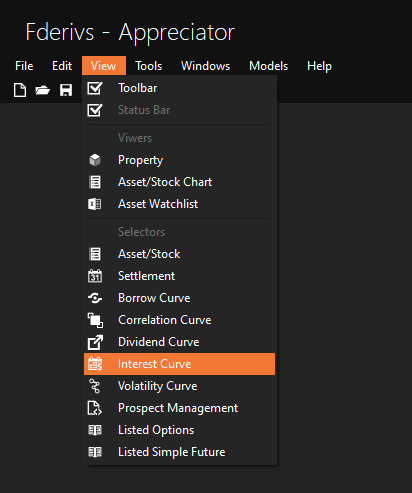Select Correlation Curve entry
Image resolution: width=412 pixels, height=493 pixels.
[x=179, y=320]
